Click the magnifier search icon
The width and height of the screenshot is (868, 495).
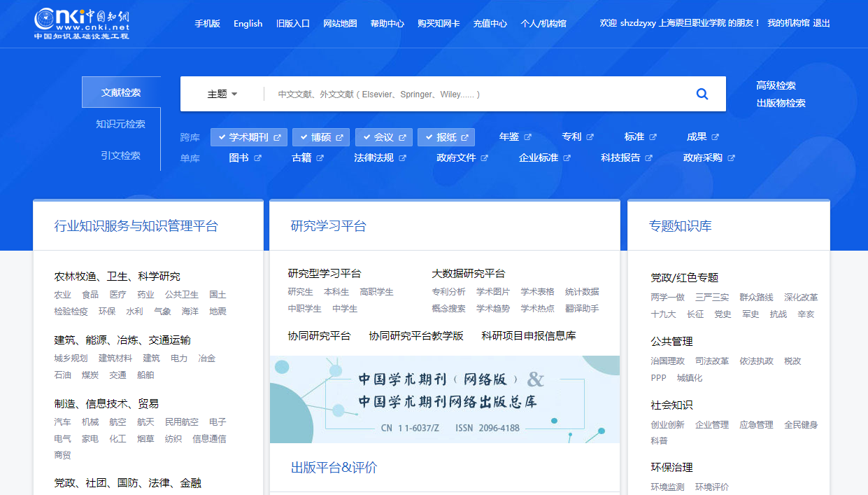pos(702,94)
